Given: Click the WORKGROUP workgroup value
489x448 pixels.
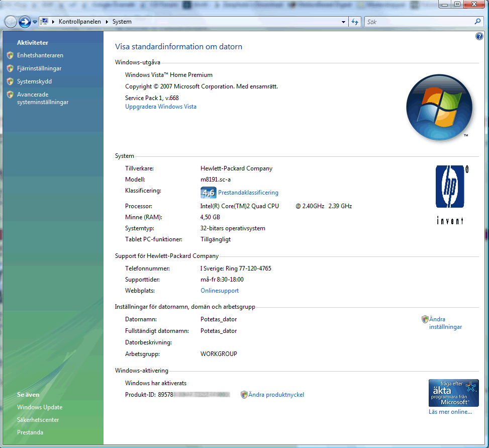Looking at the screenshot, I should coord(219,354).
